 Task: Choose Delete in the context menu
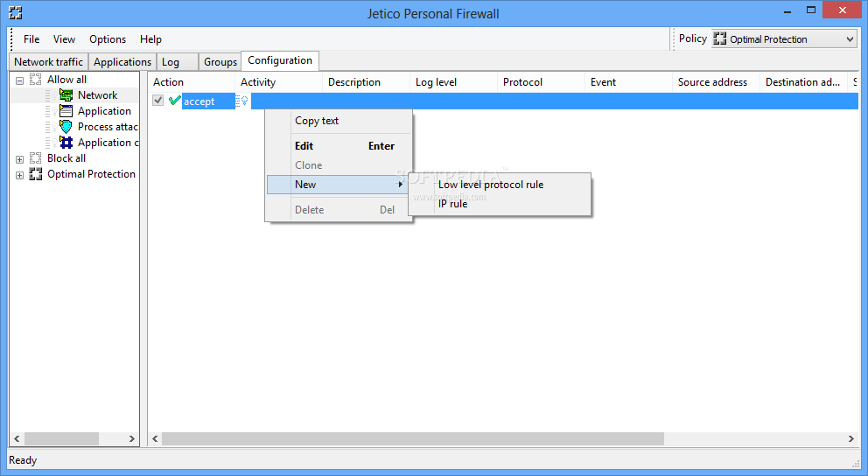339,210
